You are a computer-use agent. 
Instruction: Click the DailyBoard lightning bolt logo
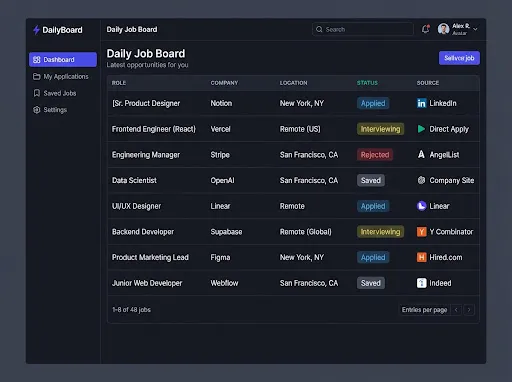pyautogui.click(x=36, y=30)
